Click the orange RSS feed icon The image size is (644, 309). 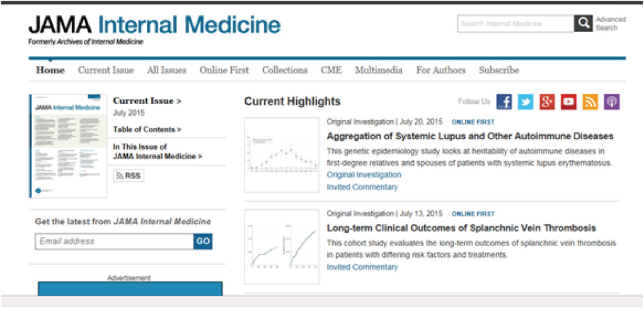590,102
